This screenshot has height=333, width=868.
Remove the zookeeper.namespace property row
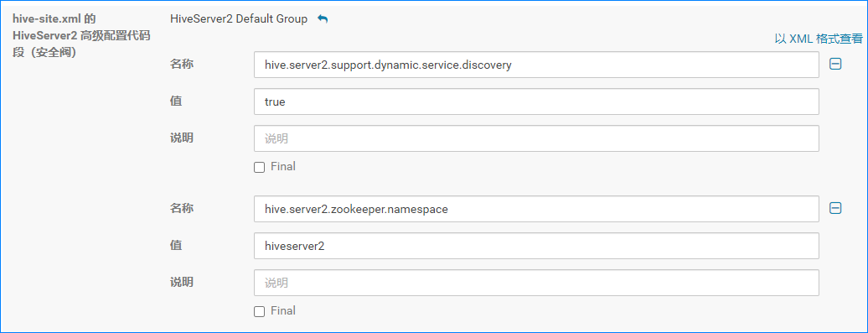(x=835, y=208)
